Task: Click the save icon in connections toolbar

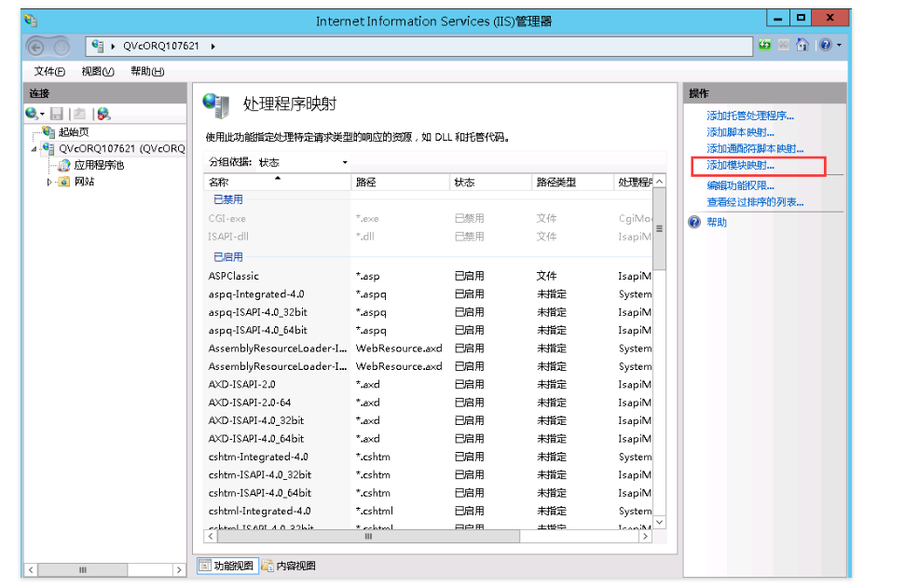Action: (x=57, y=114)
